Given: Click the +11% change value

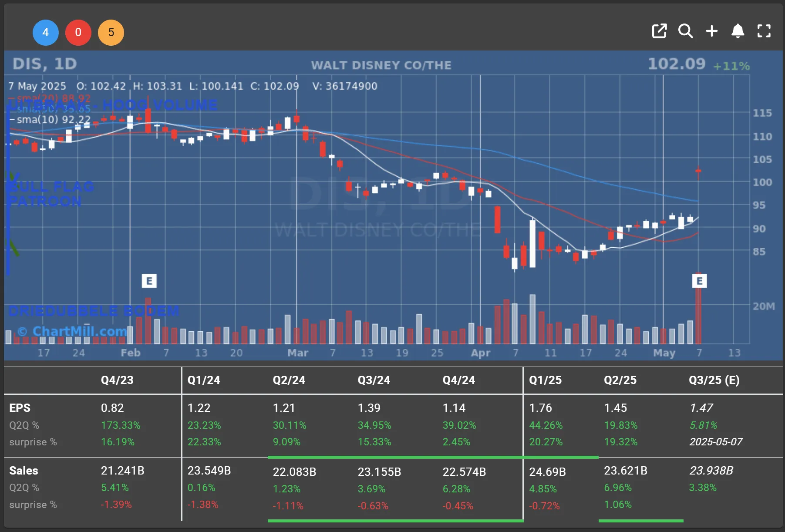Looking at the screenshot, I should (x=731, y=66).
